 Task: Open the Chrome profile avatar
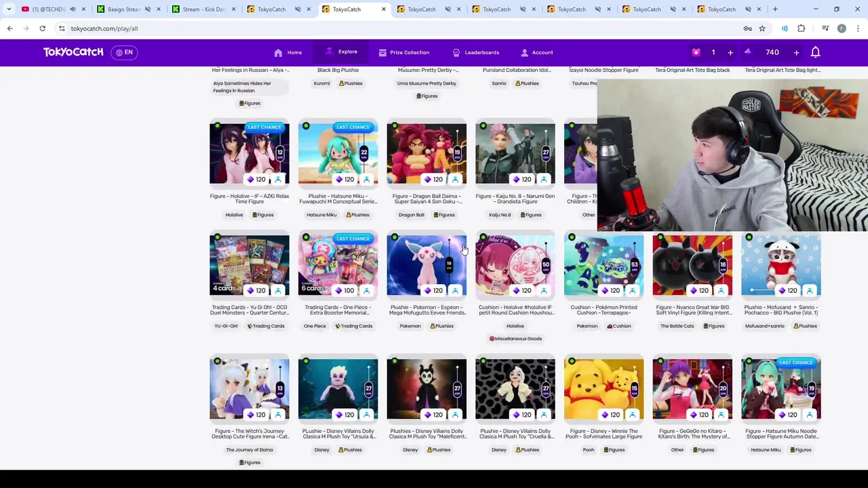pyautogui.click(x=842, y=28)
